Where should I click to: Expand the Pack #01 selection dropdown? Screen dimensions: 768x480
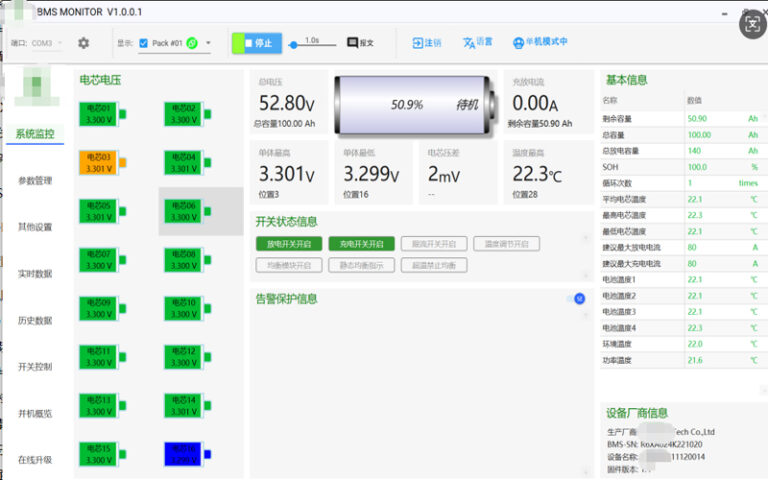point(207,44)
